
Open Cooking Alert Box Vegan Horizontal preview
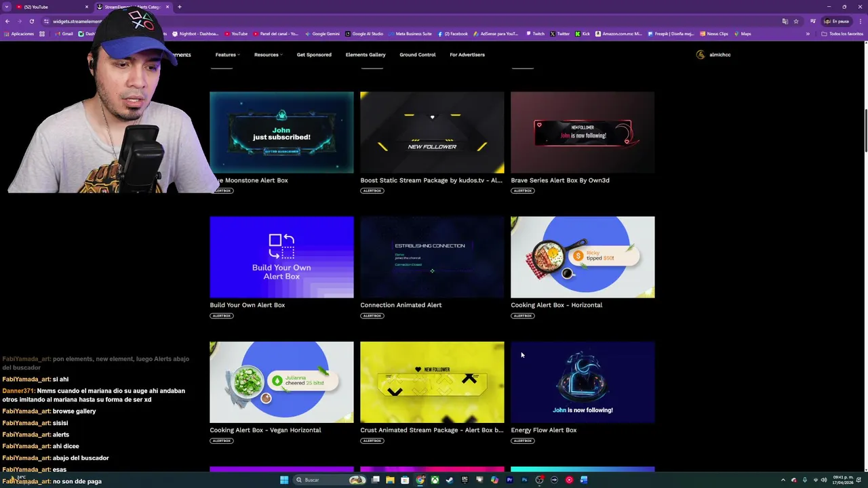click(x=281, y=382)
